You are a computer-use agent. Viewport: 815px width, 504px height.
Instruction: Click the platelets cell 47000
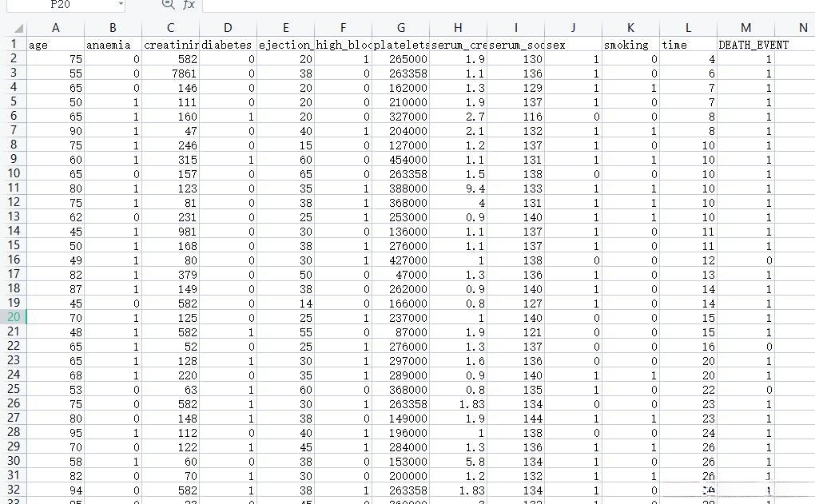[x=401, y=275]
